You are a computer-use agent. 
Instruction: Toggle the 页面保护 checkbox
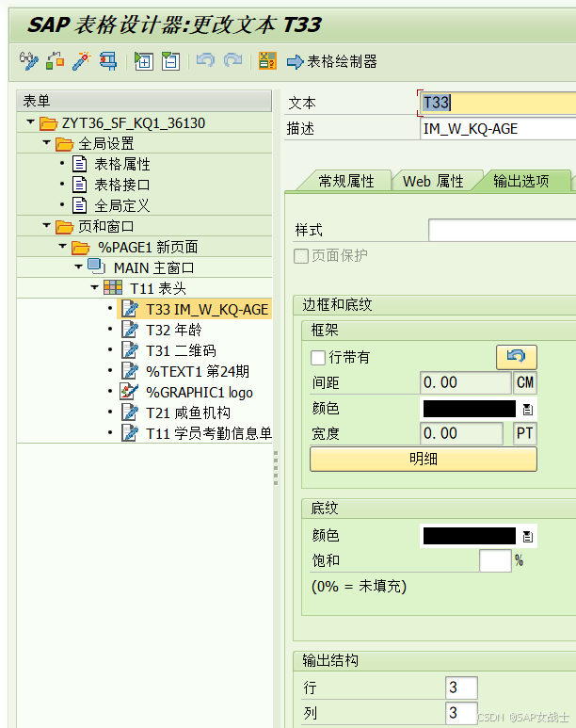point(301,256)
